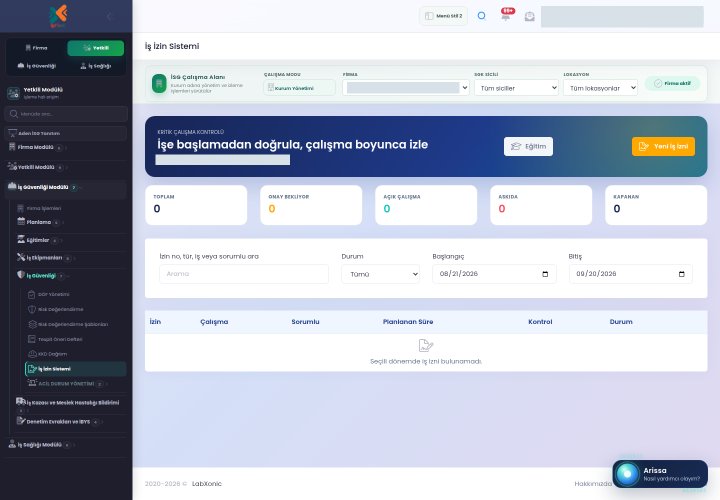
Task: Click the Tespit Öneri Defteri book icon
Action: (x=32, y=339)
